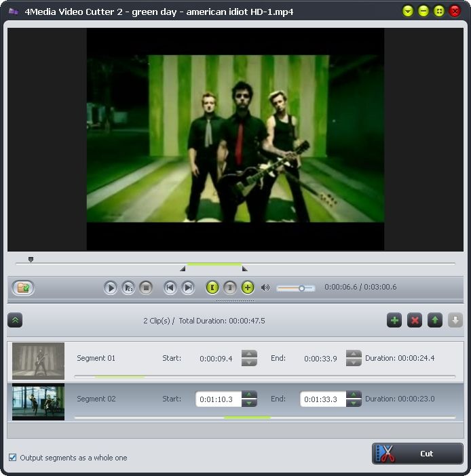The height and width of the screenshot is (476, 471).
Task: Click the time display 0:00:06.6 / 0:03:00.6
Action: tap(360, 287)
